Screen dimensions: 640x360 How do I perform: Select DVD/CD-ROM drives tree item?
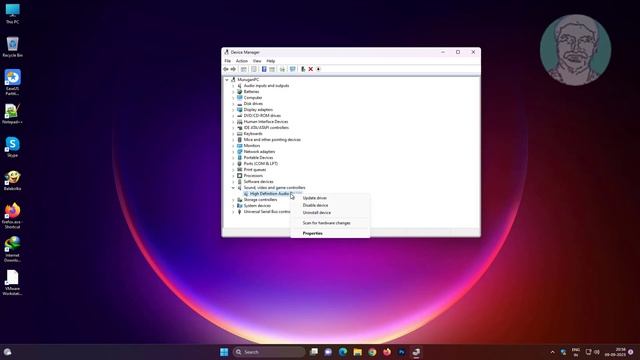[262, 116]
